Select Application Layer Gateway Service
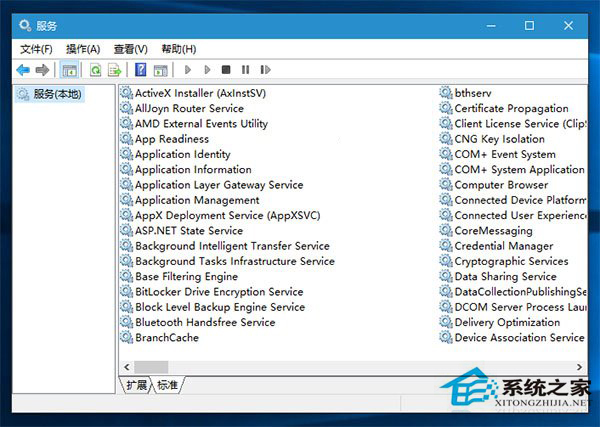 (x=212, y=185)
